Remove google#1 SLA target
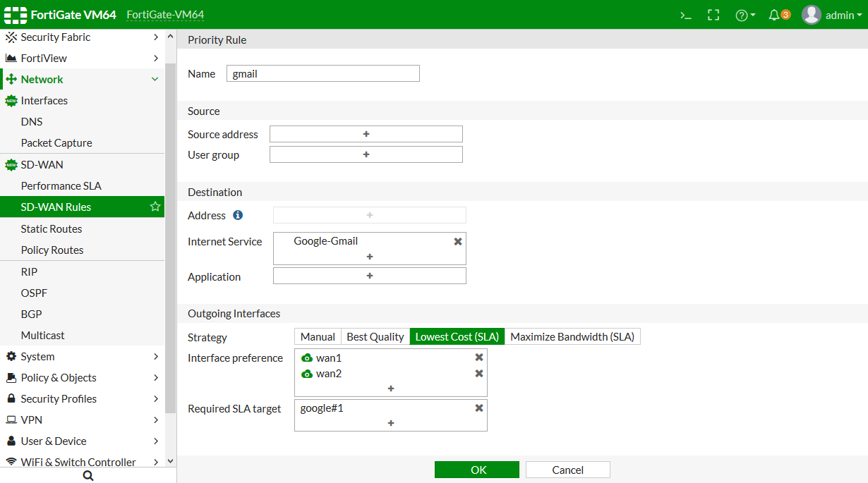This screenshot has height=483, width=868. [479, 408]
